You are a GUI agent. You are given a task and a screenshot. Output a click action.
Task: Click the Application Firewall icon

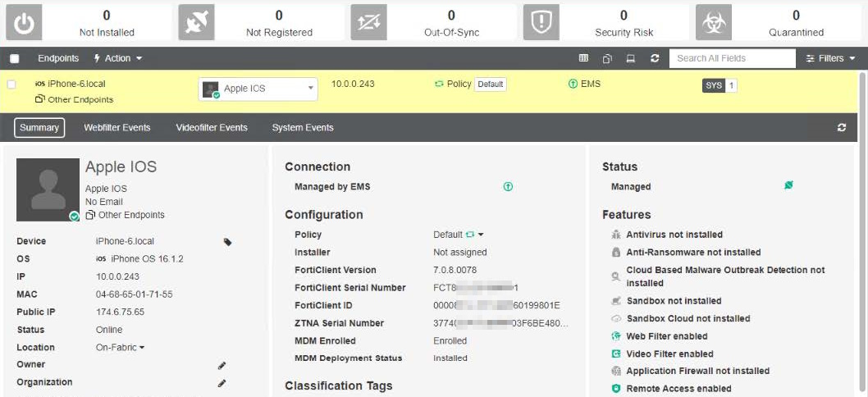point(616,371)
